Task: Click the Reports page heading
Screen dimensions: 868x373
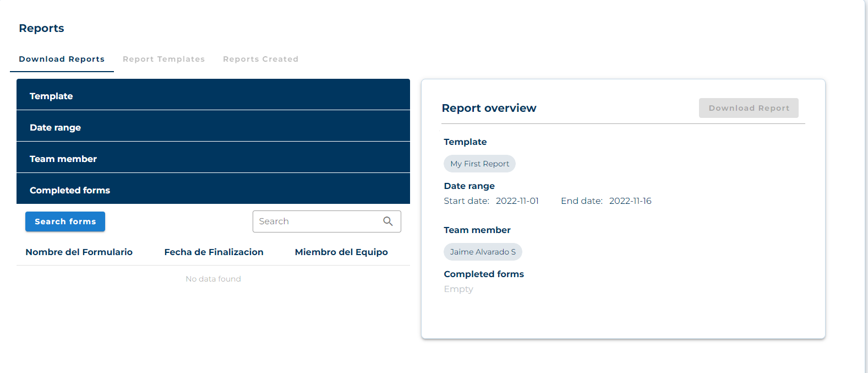Action: [x=41, y=28]
